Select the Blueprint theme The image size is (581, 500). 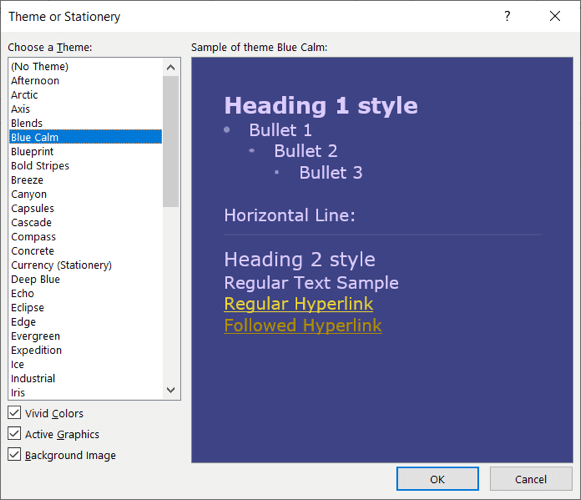[x=86, y=152]
